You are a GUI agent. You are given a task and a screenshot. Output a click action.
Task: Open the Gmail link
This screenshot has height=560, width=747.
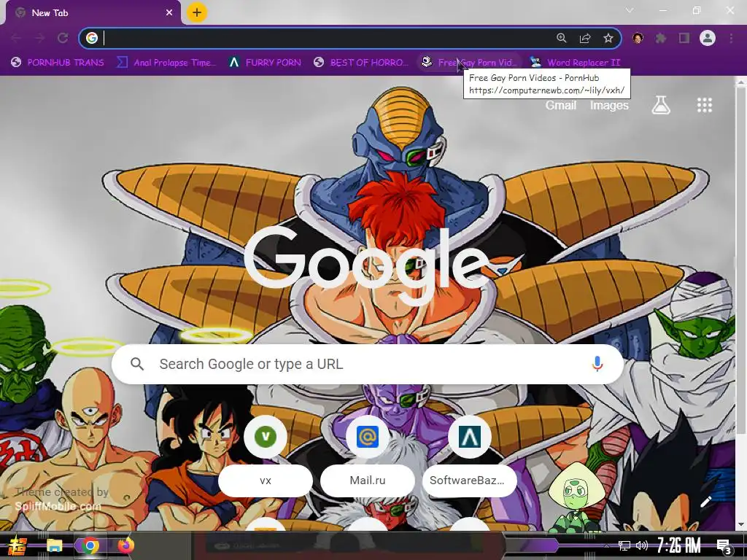point(561,105)
